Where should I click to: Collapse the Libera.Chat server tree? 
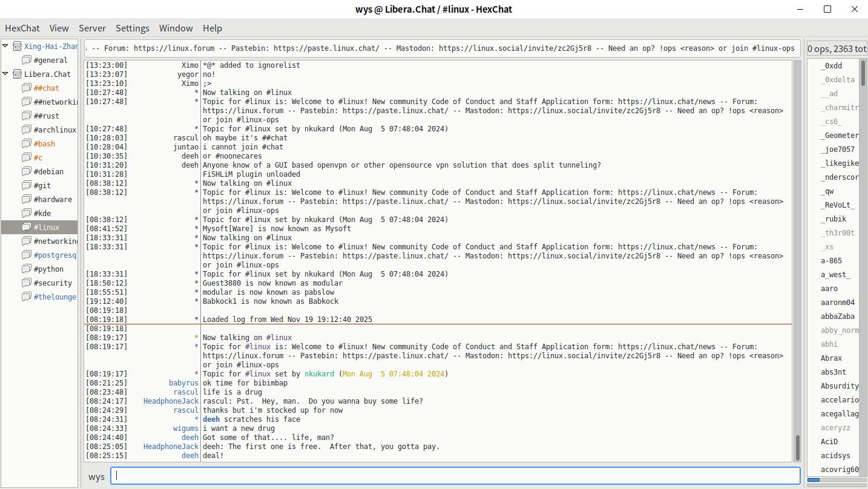coord(5,74)
